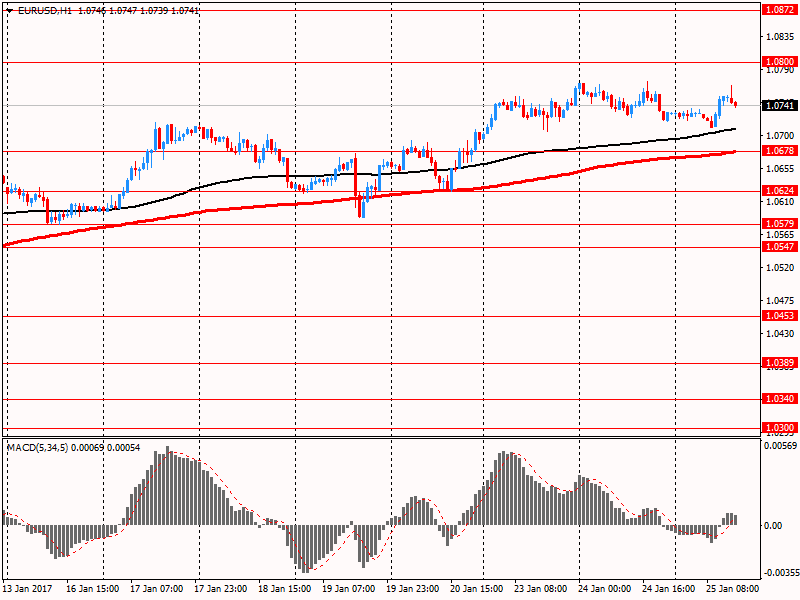The image size is (800, 600).
Task: Click the 1.0389 red price level label
Action: pos(779,362)
